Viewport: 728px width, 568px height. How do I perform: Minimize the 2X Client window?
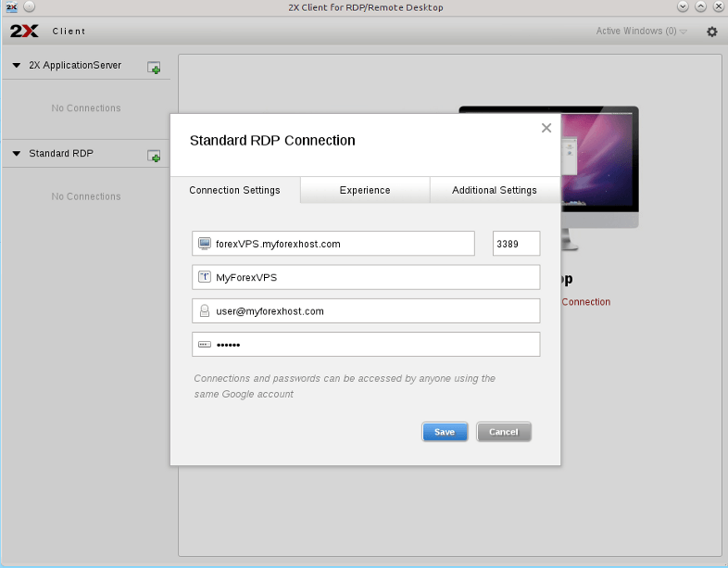[x=683, y=6]
